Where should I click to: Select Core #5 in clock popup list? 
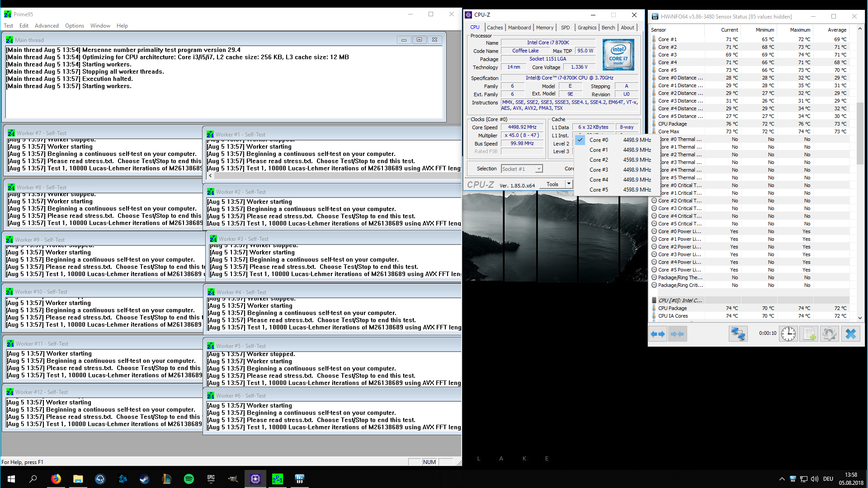(599, 190)
